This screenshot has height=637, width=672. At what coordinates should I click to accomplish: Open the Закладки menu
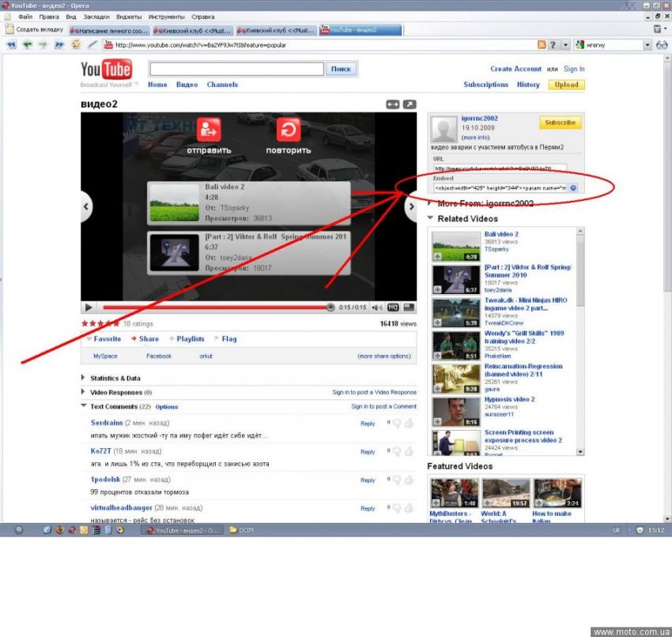[96, 17]
